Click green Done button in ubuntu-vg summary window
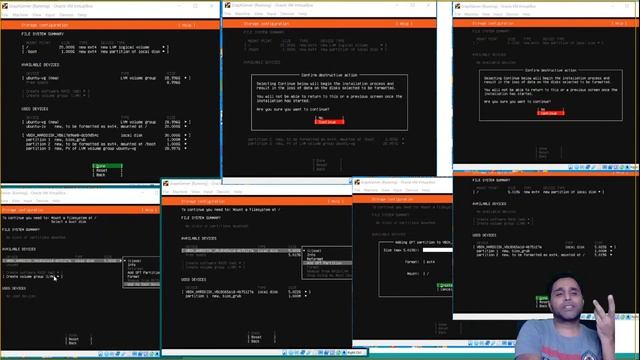Image resolution: width=640 pixels, height=360 pixels. tap(107, 166)
